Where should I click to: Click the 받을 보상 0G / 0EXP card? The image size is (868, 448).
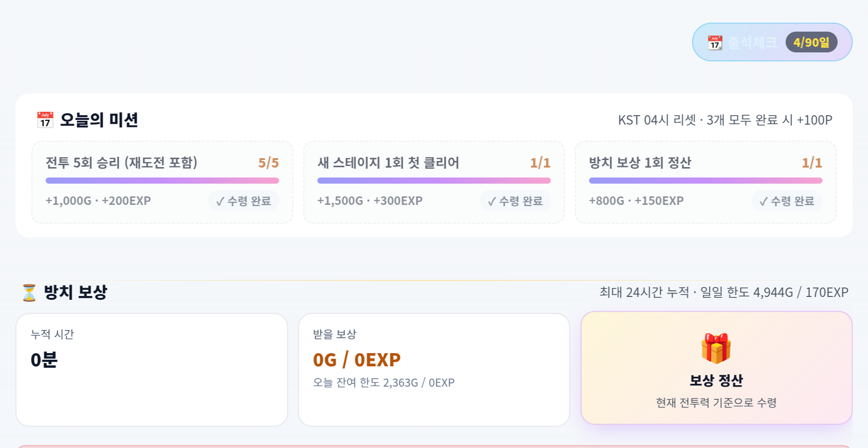tap(434, 370)
